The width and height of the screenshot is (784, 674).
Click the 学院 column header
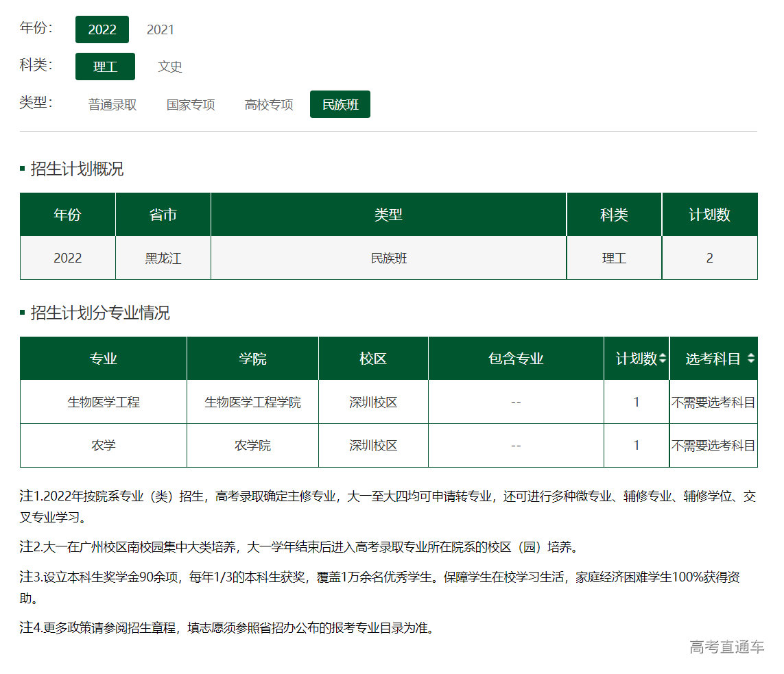252,359
